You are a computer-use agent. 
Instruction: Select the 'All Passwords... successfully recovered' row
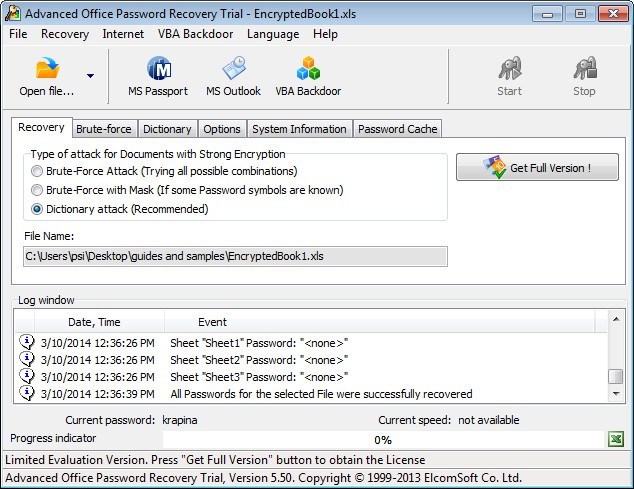pos(311,394)
